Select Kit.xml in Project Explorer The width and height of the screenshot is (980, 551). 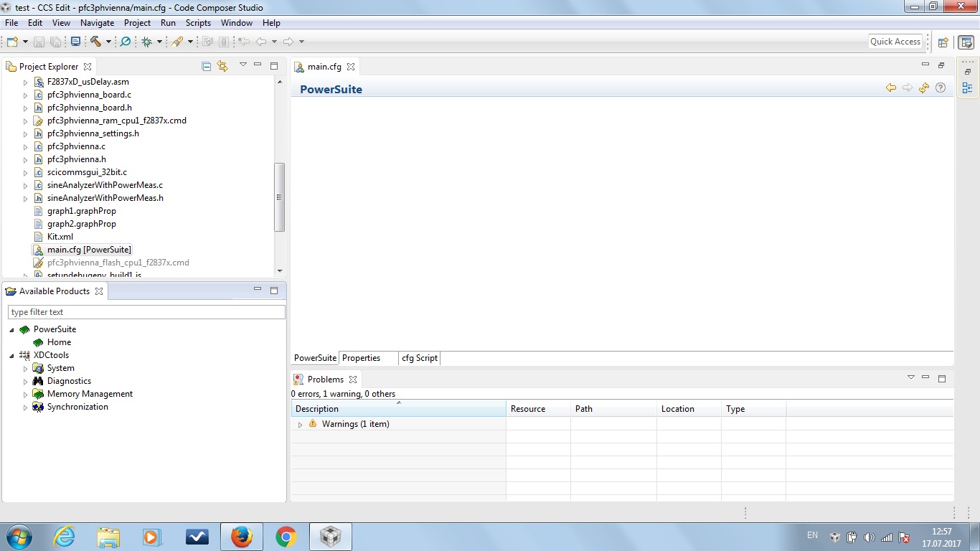tap(60, 237)
